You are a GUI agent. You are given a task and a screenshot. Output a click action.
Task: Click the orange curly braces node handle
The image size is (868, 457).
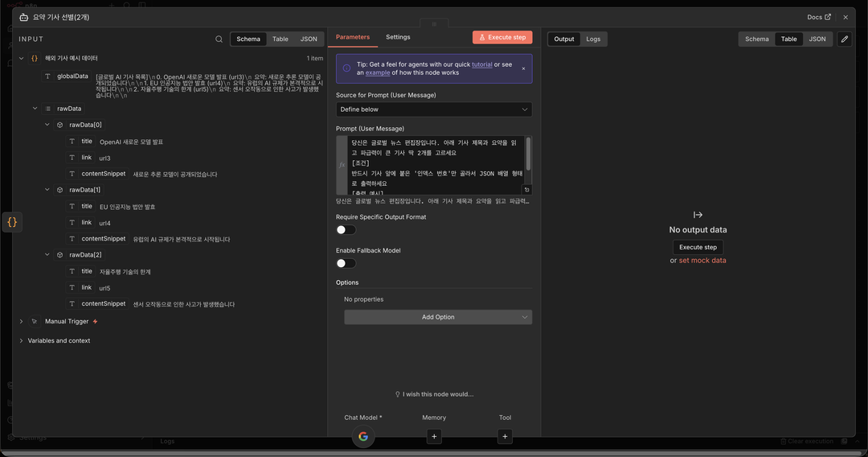tap(12, 222)
